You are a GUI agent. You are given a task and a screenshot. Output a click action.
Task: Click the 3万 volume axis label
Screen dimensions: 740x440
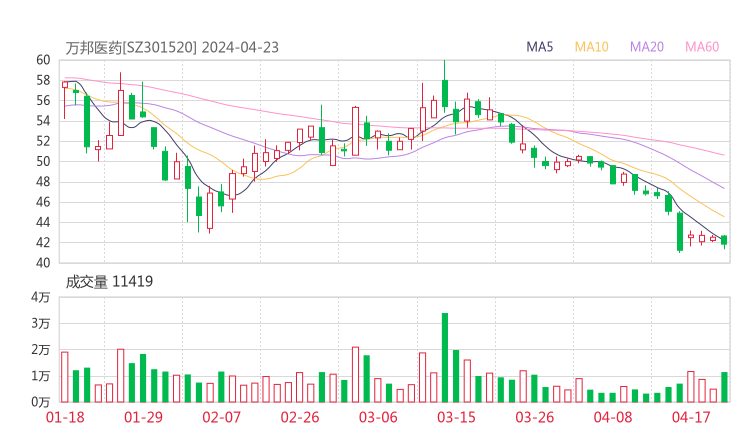tap(41, 324)
